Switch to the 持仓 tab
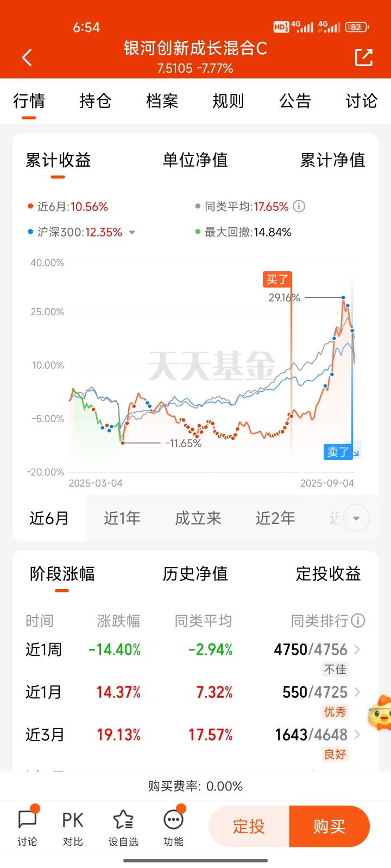Image resolution: width=391 pixels, height=868 pixels. [x=96, y=101]
